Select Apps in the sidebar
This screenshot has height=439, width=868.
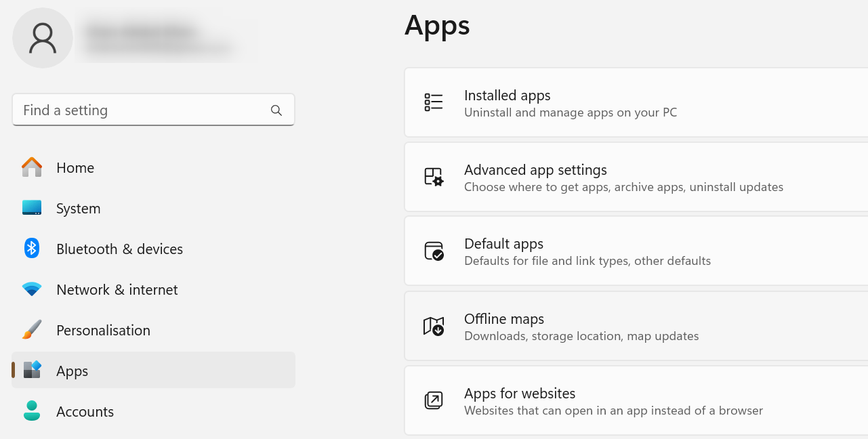72,371
